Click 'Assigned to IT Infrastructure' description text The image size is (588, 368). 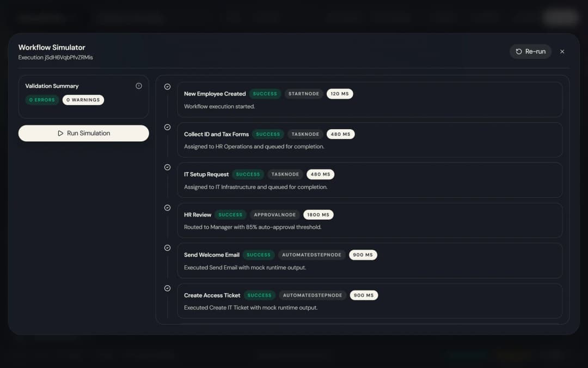256,187
